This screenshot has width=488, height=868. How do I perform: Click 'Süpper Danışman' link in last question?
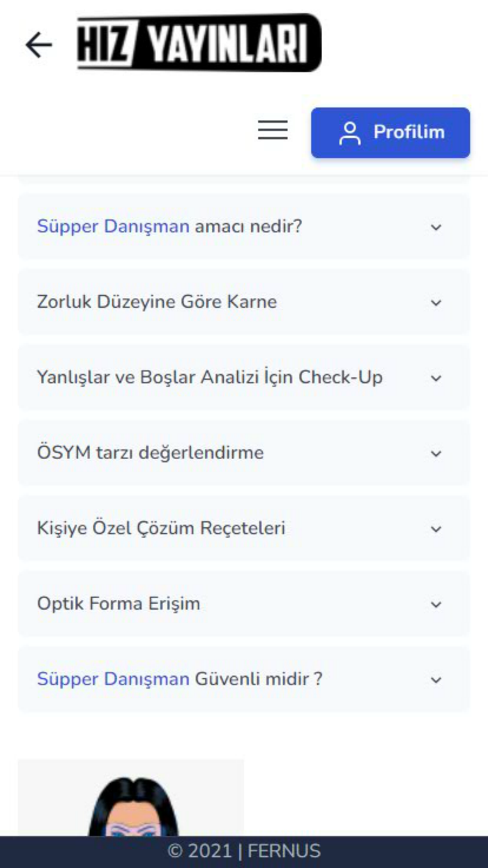coord(112,678)
